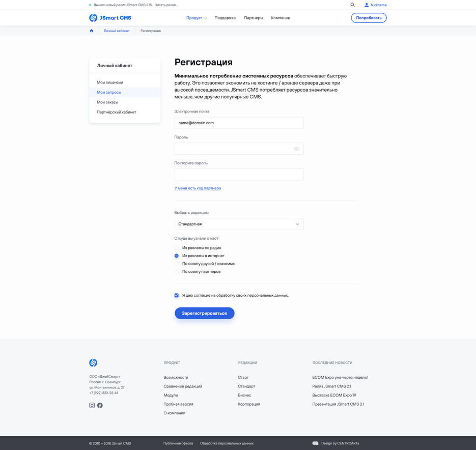476x450 pixels.
Task: Open 'Обработка персональных данных' footer link
Action: [x=227, y=443]
